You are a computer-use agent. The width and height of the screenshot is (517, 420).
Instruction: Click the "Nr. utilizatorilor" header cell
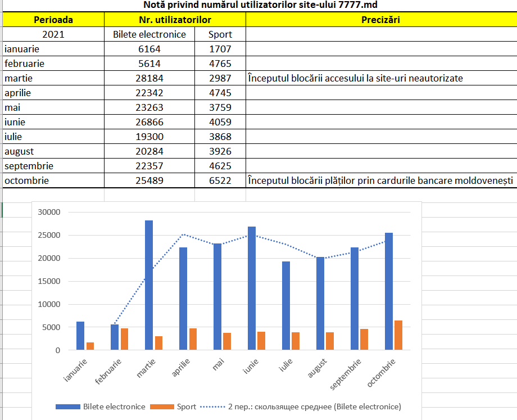[x=175, y=20]
